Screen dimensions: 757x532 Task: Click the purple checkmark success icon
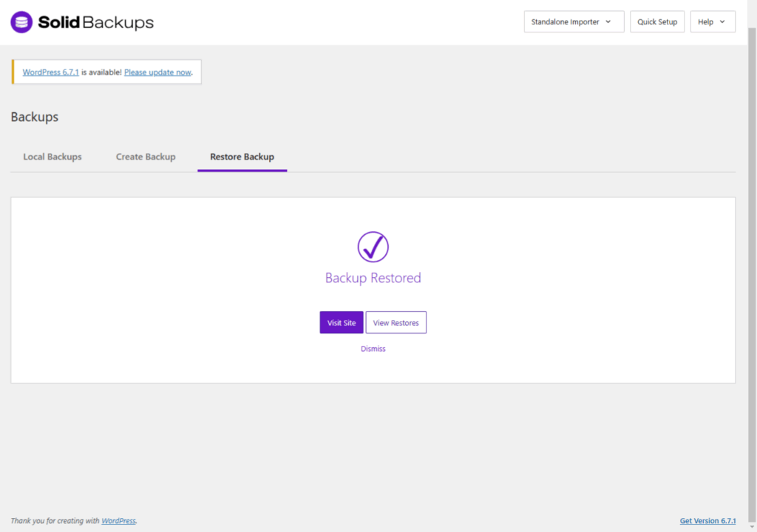[373, 247]
